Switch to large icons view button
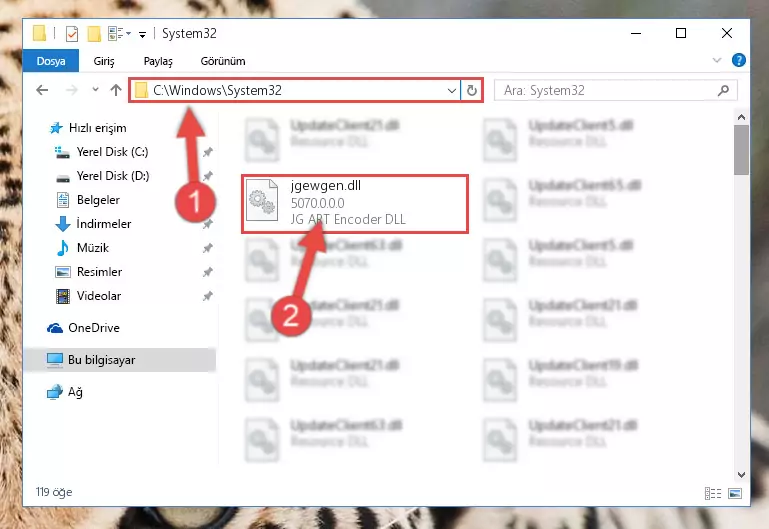Image resolution: width=769 pixels, height=529 pixels. [x=735, y=493]
